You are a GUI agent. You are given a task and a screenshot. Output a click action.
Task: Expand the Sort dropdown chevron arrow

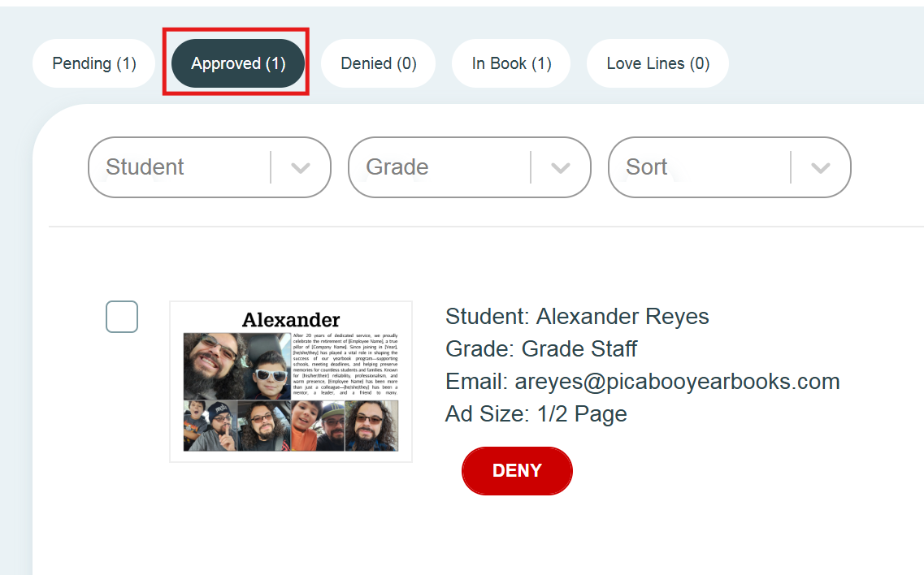[821, 168]
